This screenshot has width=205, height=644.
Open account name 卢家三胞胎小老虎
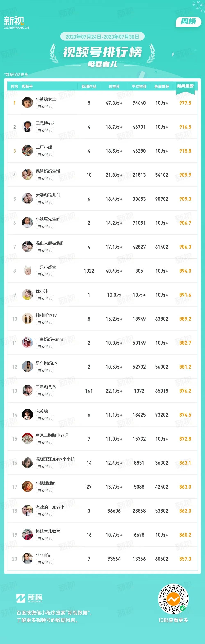[52, 435]
